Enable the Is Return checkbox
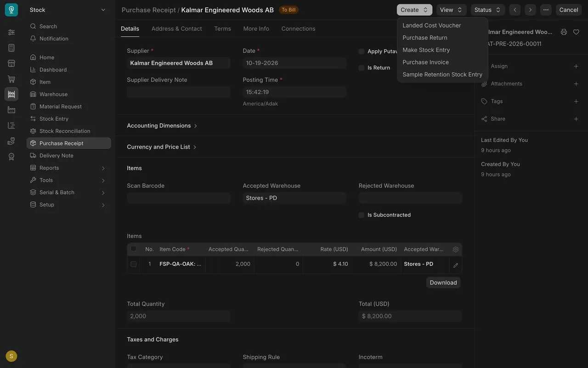 pos(362,68)
